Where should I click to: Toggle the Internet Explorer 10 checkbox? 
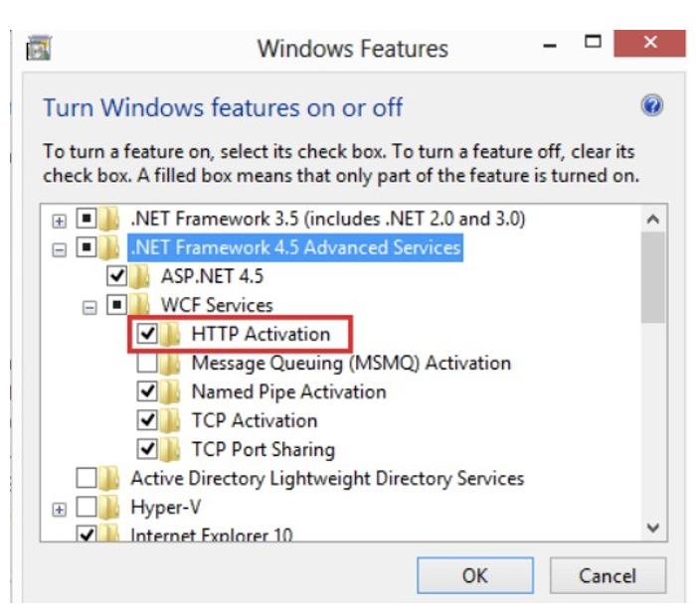tap(87, 534)
